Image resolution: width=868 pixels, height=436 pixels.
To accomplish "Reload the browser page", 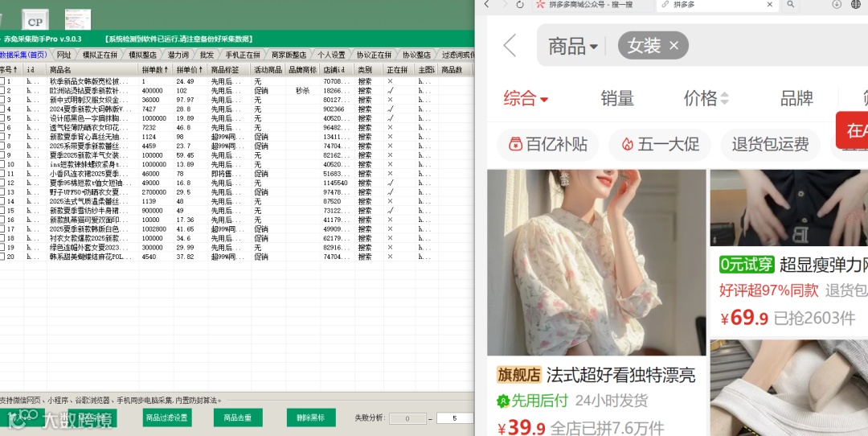I will pos(520,5).
